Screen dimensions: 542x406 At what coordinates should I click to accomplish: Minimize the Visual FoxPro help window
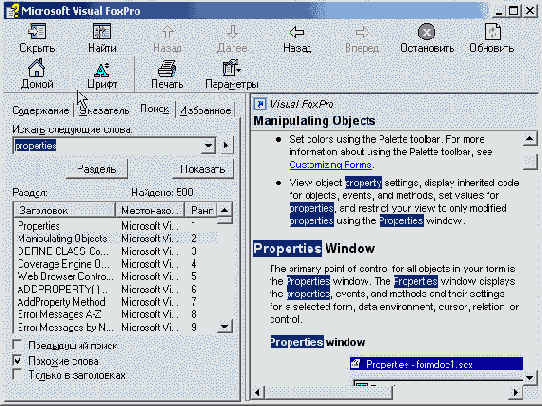pyautogui.click(x=499, y=11)
